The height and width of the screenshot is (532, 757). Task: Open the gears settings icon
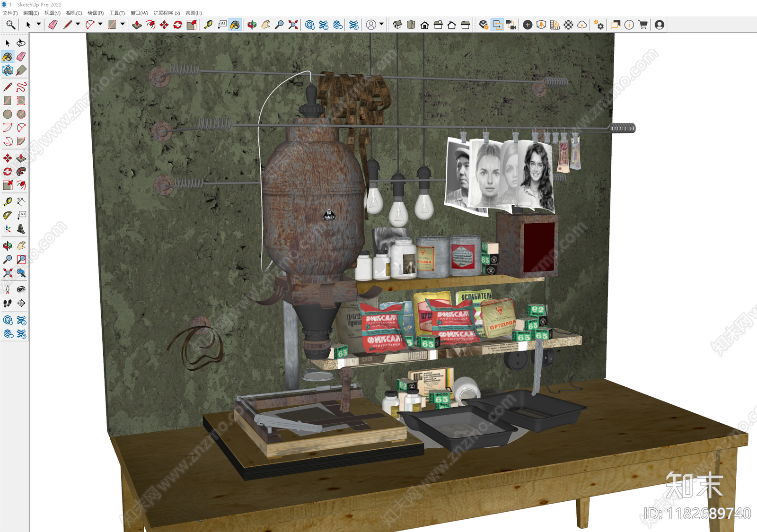coord(599,25)
